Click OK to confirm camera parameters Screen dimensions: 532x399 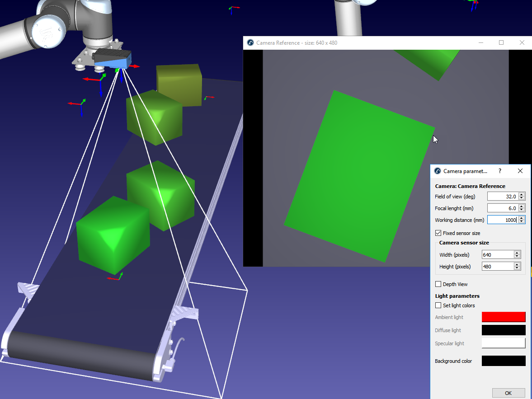pos(508,393)
